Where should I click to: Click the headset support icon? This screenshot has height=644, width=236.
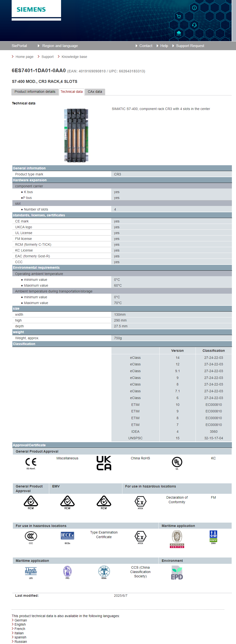tap(194, 25)
